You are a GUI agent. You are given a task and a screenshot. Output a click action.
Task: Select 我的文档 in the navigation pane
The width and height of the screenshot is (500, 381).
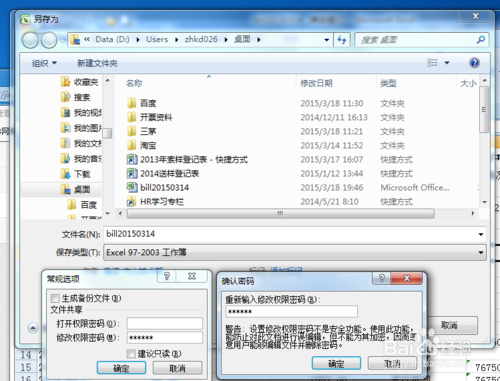[81, 143]
